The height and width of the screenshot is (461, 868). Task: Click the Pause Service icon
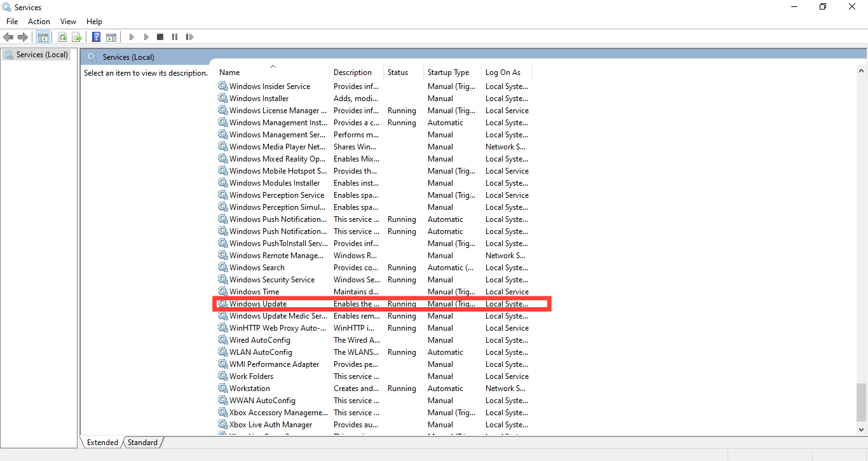tap(174, 36)
